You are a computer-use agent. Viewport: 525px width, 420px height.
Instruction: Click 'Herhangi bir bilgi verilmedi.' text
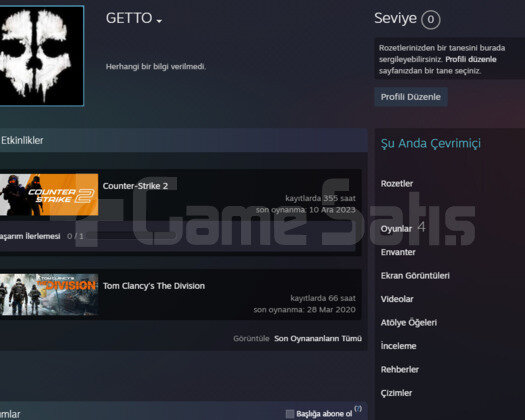(156, 67)
